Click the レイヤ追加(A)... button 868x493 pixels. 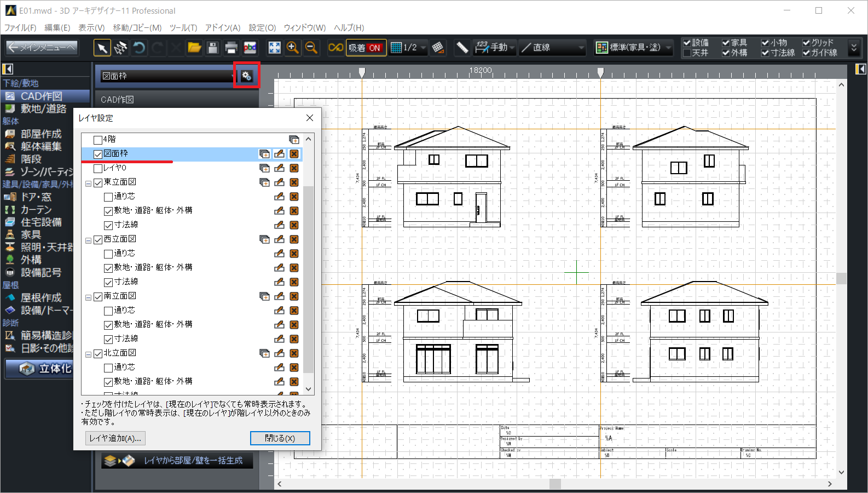point(115,438)
